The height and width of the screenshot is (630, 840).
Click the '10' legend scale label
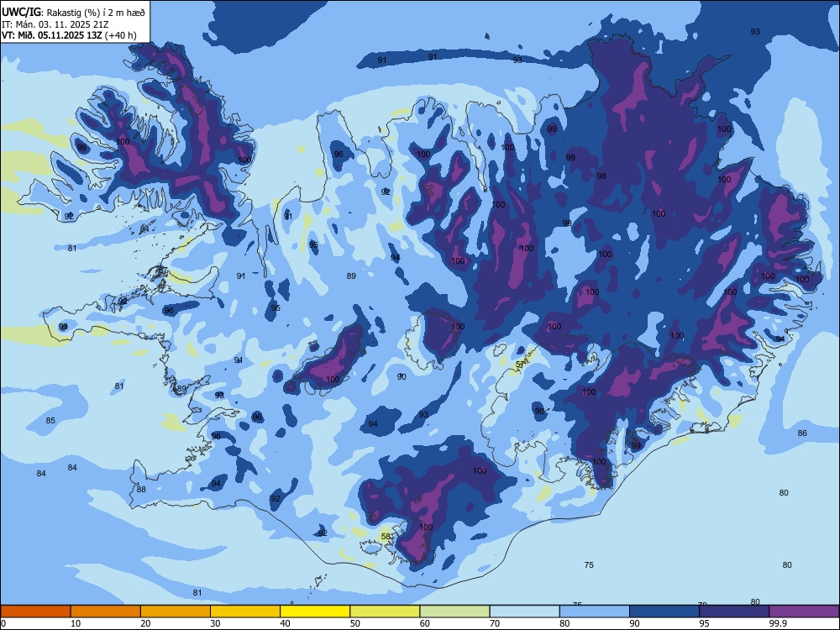(76, 623)
